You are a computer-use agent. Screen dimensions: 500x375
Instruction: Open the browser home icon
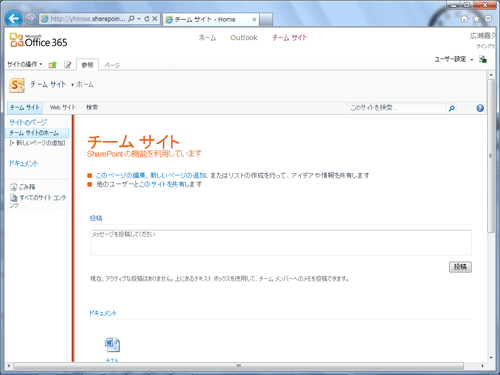(464, 19)
